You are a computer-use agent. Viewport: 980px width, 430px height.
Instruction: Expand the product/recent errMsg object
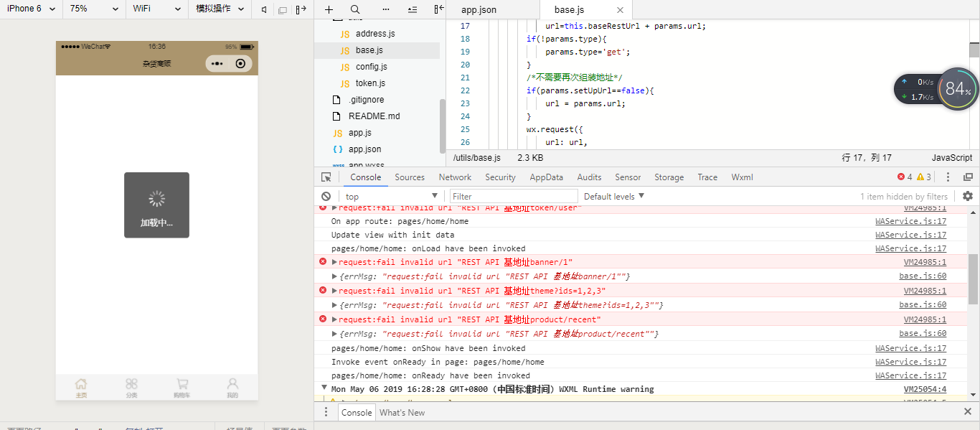[x=334, y=334]
